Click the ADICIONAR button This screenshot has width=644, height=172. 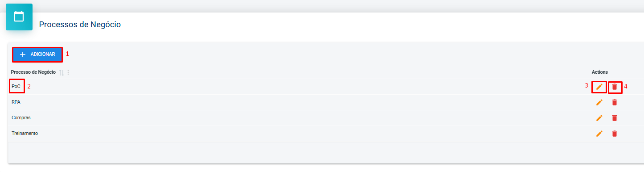click(37, 55)
